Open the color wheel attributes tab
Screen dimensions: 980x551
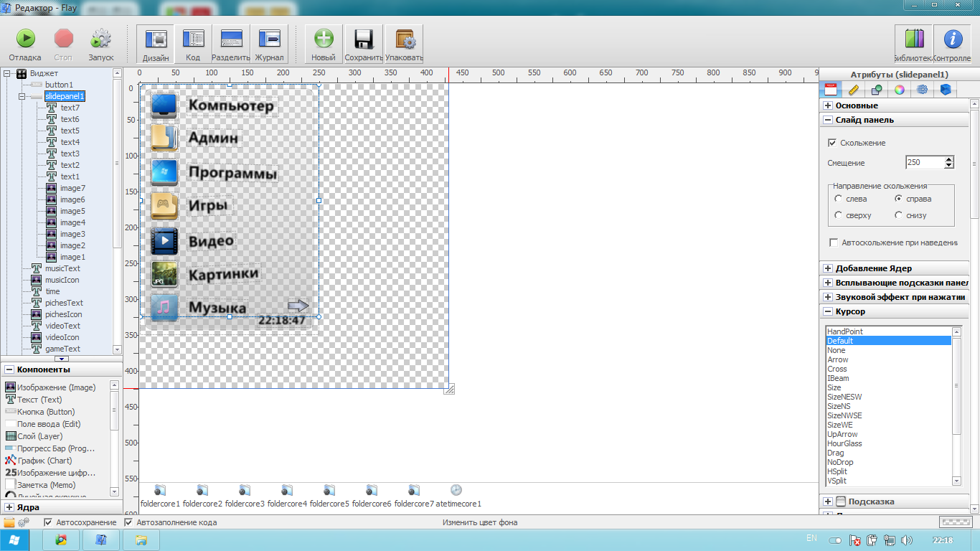click(899, 90)
